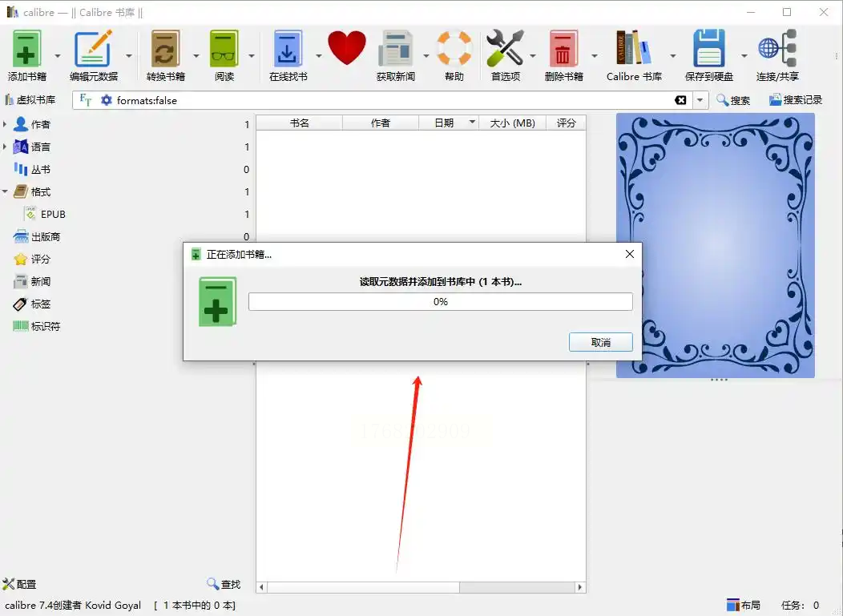The image size is (843, 616).
Task: Close the 正在添加书籍 dialog
Action: click(x=630, y=254)
